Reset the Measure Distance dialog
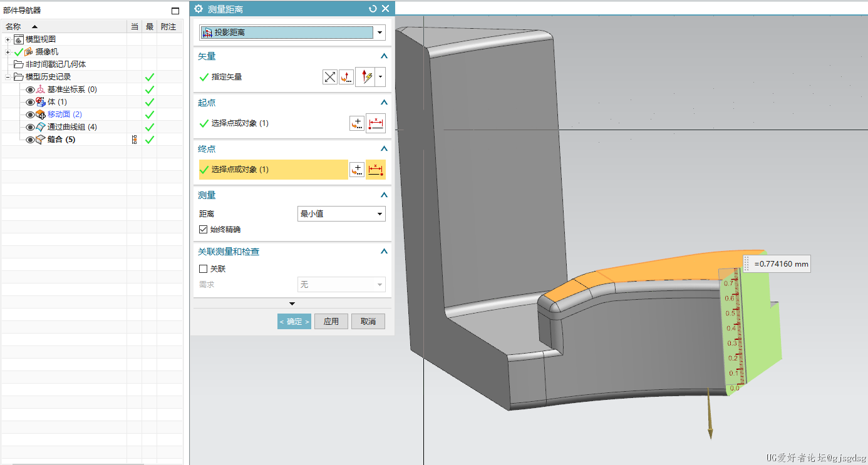The image size is (868, 465). pyautogui.click(x=373, y=9)
